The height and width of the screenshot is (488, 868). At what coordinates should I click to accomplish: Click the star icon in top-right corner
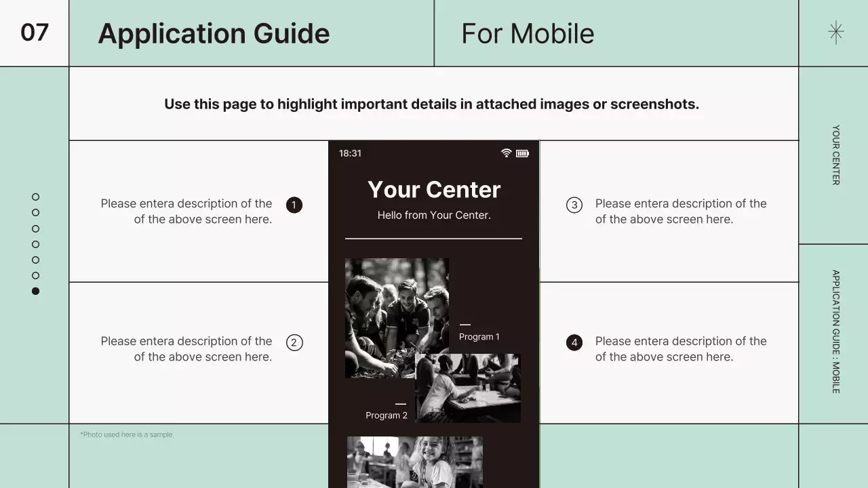point(836,33)
